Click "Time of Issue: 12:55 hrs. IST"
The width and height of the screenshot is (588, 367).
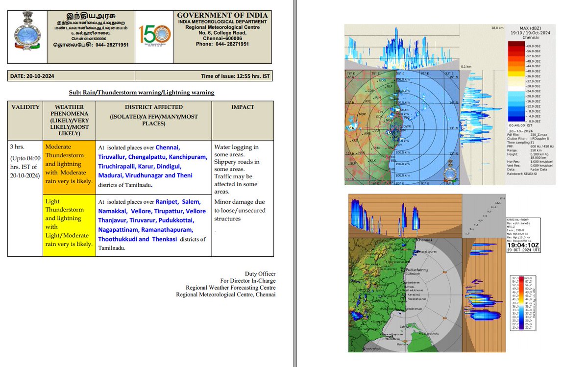pyautogui.click(x=235, y=76)
